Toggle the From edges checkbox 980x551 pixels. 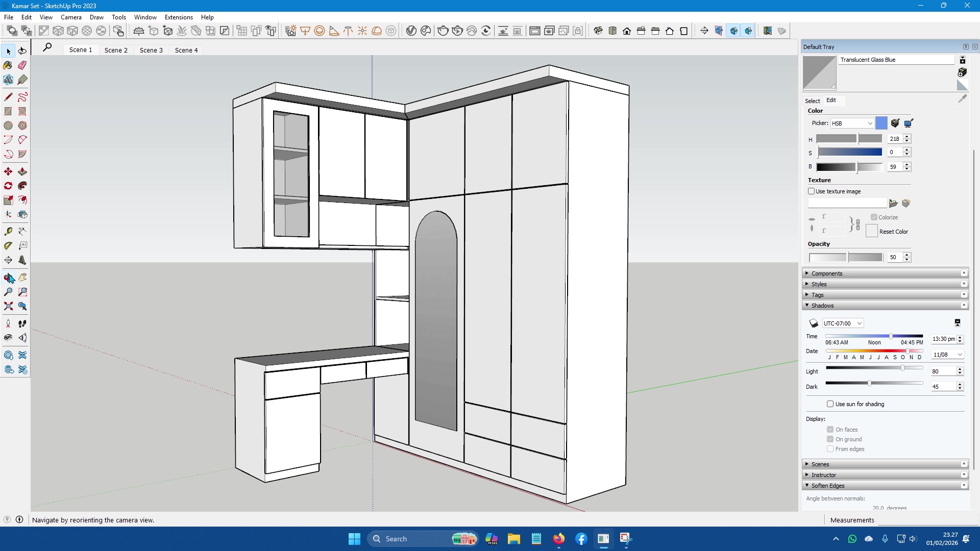pos(830,449)
